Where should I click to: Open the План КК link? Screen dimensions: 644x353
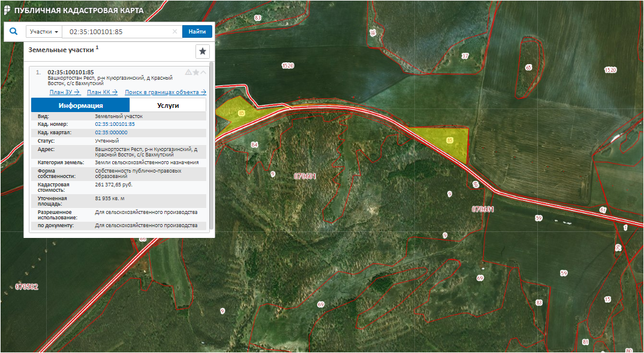102,92
